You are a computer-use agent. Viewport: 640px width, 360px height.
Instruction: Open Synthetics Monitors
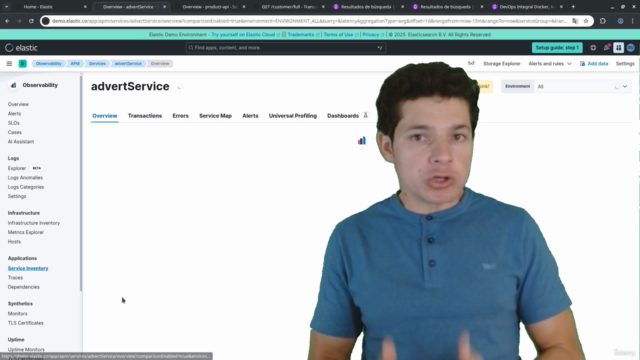pos(18,314)
